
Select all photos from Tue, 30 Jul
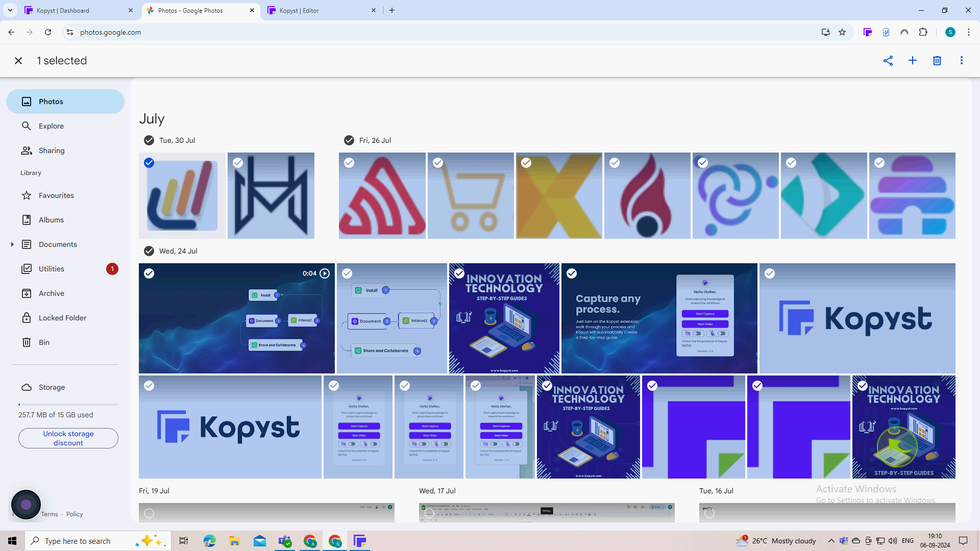[149, 140]
